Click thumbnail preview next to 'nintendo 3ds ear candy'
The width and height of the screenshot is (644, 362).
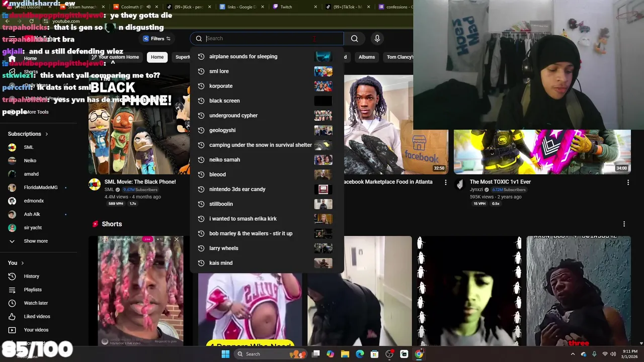[323, 189]
